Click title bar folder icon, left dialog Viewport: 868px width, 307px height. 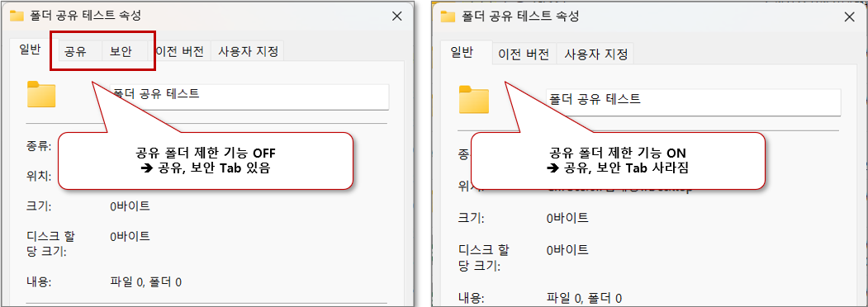tap(17, 16)
